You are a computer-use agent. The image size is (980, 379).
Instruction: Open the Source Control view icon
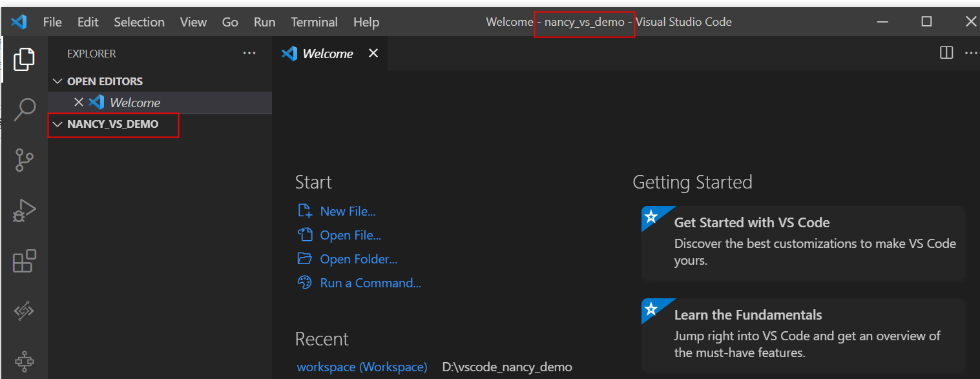[x=24, y=159]
